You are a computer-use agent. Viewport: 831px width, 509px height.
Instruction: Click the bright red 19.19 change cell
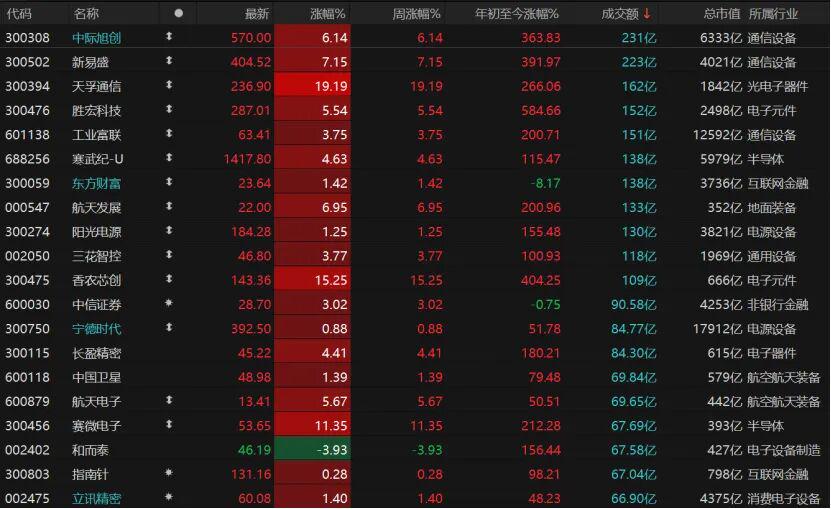pos(311,86)
